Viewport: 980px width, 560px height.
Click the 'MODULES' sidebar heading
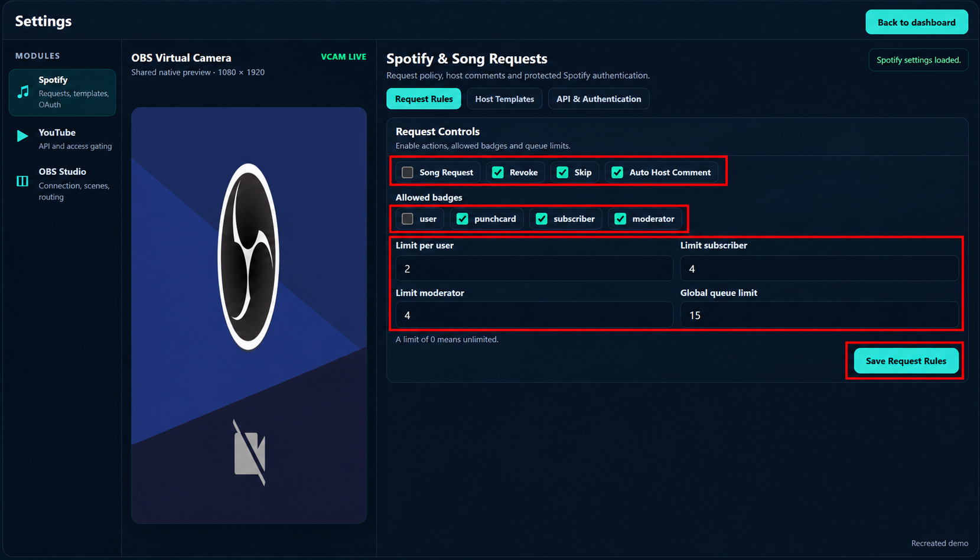pyautogui.click(x=38, y=56)
